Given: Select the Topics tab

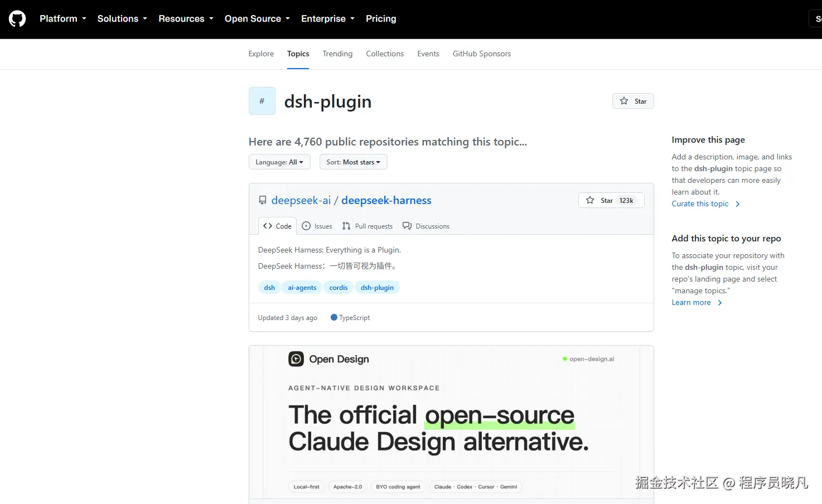Looking at the screenshot, I should click(x=298, y=54).
